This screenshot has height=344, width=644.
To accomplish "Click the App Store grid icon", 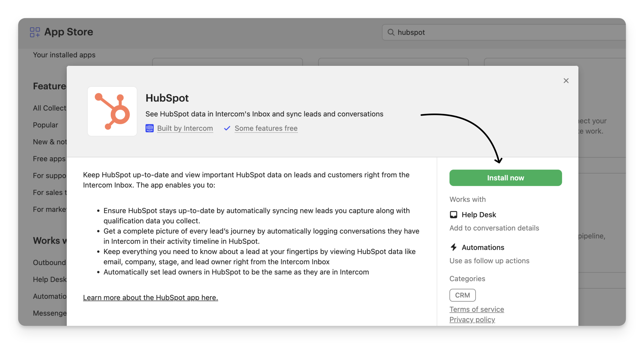I will [x=35, y=32].
